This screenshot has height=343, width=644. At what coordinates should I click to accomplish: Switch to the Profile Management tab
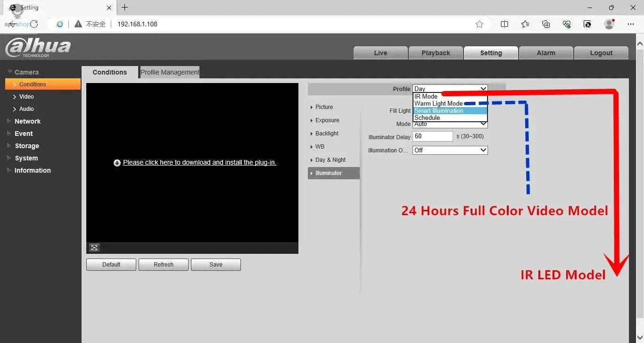click(x=170, y=72)
